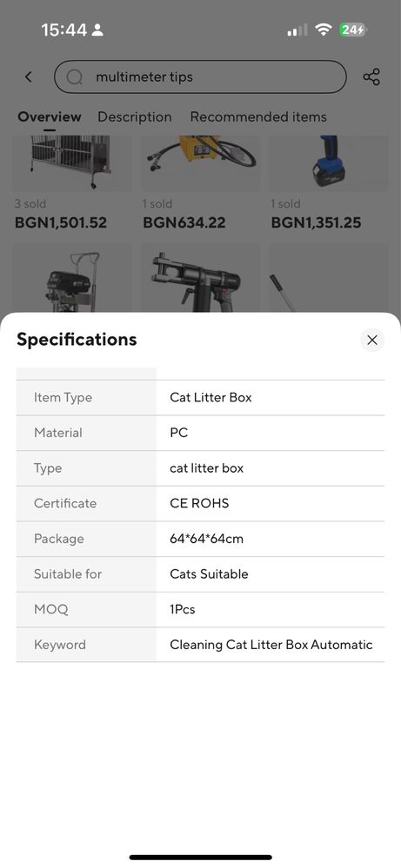Tap the 'Cleaning Cat Litter Box Automatic' keyword value
The image size is (401, 868).
[x=271, y=645]
